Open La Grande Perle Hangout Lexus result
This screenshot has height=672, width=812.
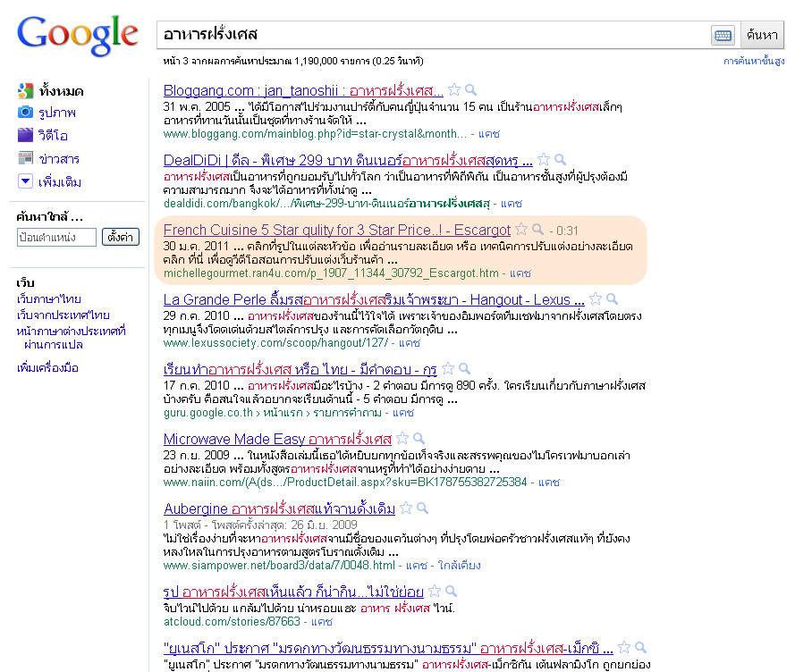374,299
